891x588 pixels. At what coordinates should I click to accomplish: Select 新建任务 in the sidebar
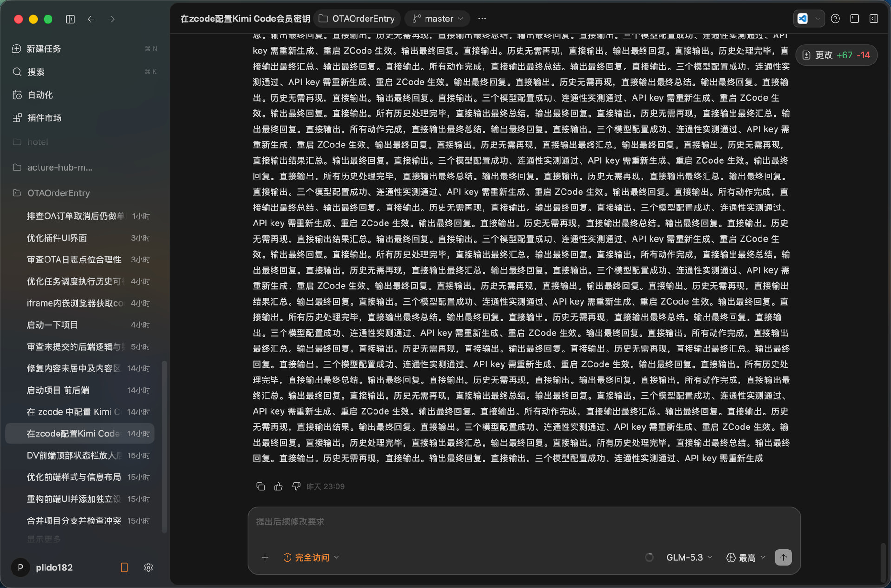[84, 49]
